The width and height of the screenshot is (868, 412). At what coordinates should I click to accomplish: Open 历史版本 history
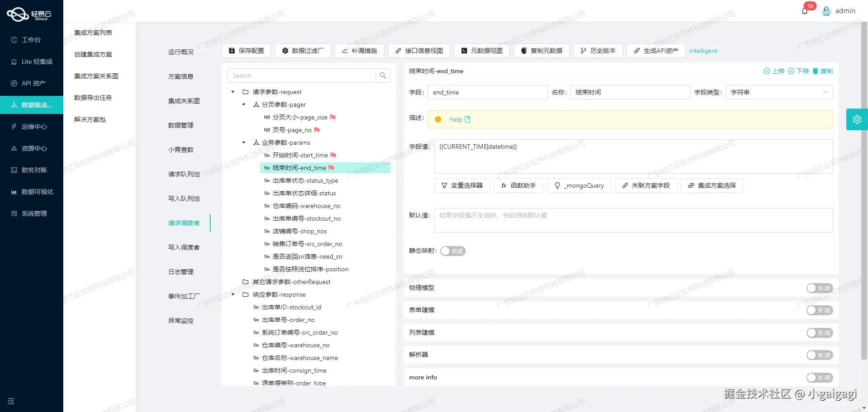(598, 51)
